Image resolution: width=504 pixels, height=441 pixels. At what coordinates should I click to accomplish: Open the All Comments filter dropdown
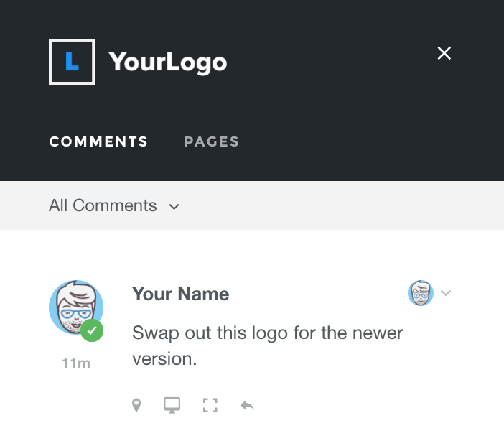click(x=103, y=206)
